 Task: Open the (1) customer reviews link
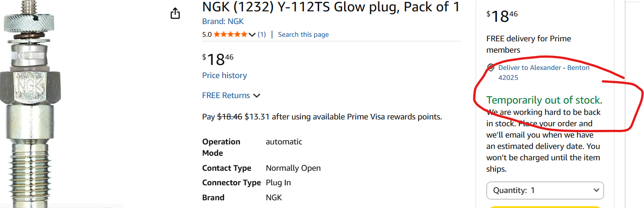click(x=262, y=35)
